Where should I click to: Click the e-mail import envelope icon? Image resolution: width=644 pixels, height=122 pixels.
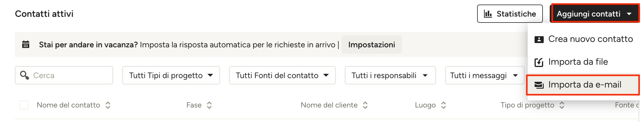pos(539,85)
